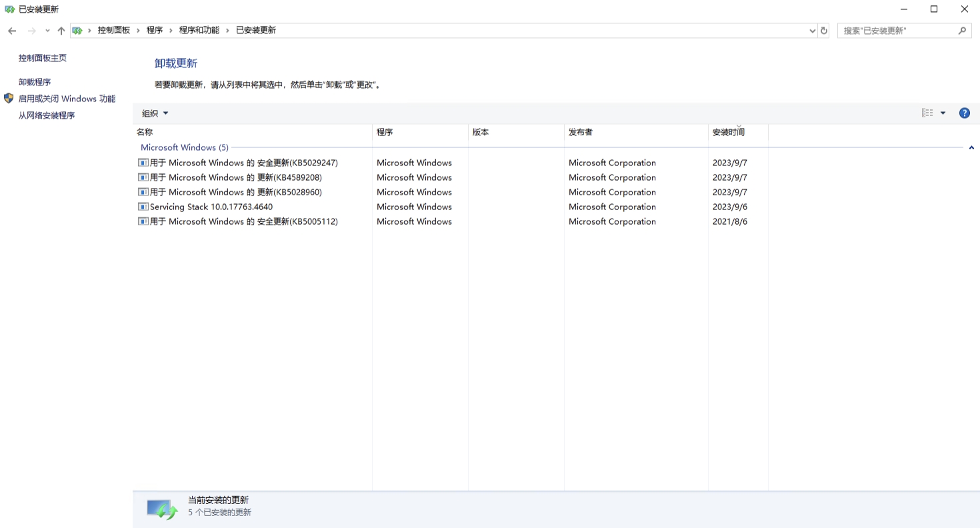Image resolution: width=980 pixels, height=528 pixels.
Task: Sort by 安装时间 column header
Action: (739, 132)
